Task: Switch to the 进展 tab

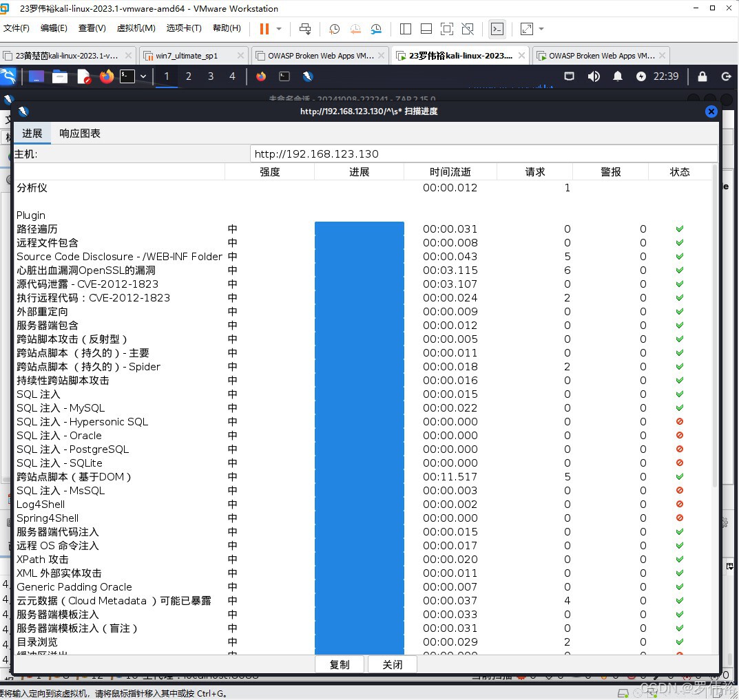Action: [x=32, y=134]
